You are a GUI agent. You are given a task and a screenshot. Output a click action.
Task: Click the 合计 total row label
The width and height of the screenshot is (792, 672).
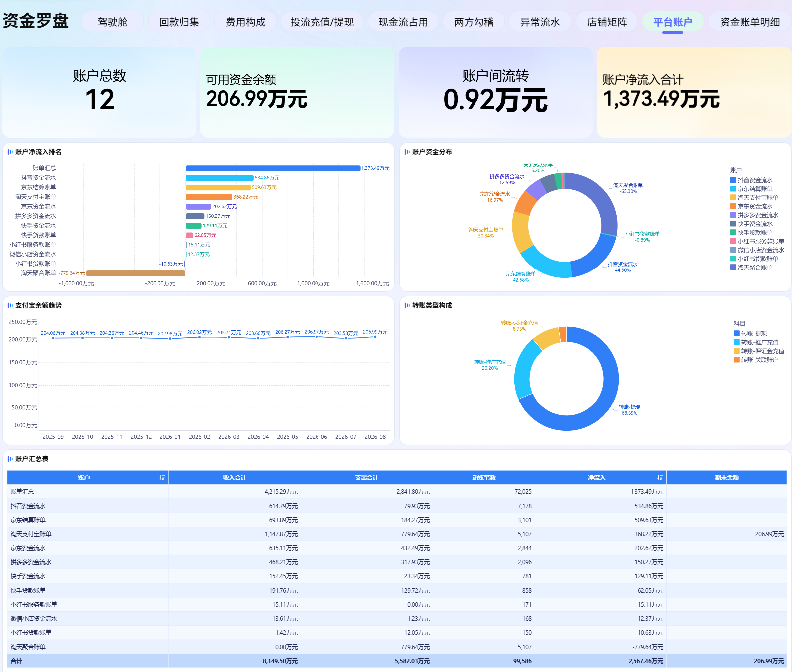click(x=16, y=661)
